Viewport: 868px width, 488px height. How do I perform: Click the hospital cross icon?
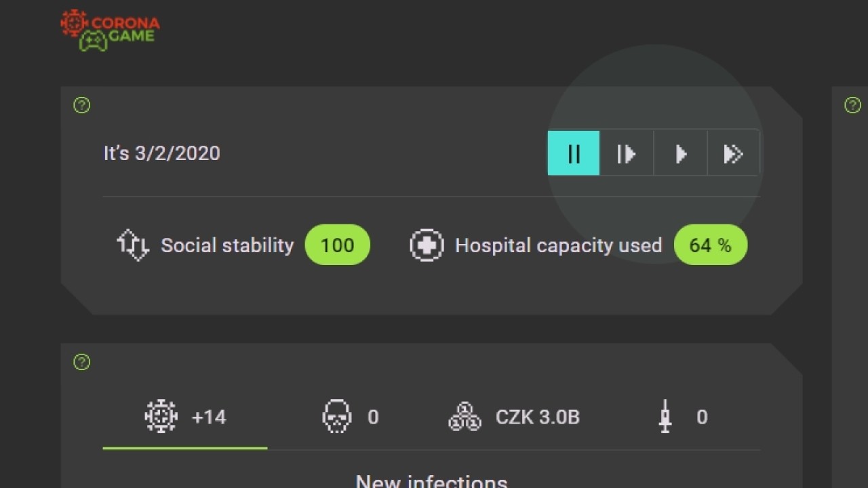pyautogui.click(x=427, y=245)
